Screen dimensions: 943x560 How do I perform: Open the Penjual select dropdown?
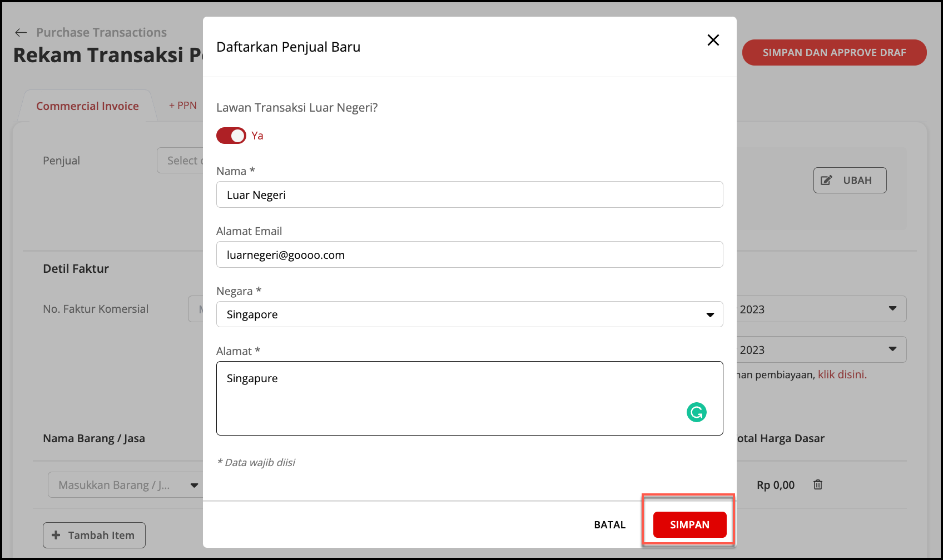click(x=180, y=161)
